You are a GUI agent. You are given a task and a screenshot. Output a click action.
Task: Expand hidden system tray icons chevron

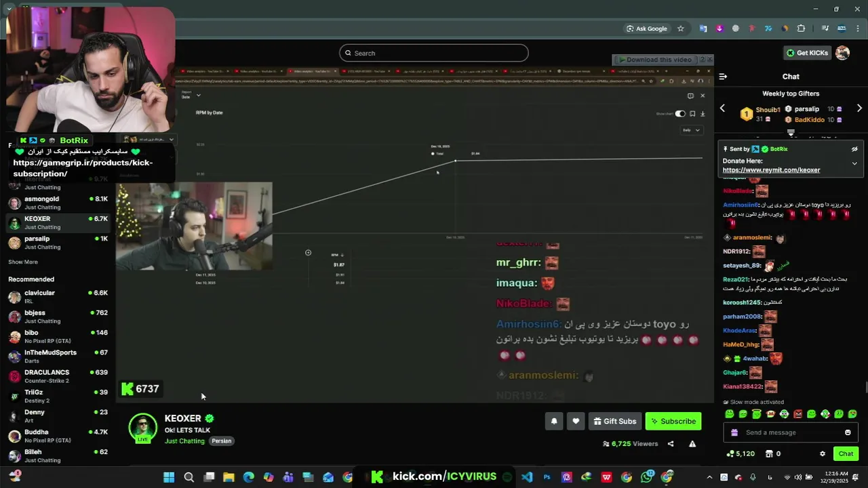tap(709, 477)
